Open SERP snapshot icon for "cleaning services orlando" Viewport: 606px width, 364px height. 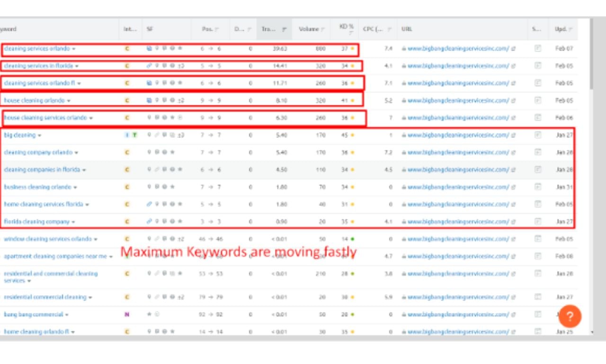(x=537, y=48)
